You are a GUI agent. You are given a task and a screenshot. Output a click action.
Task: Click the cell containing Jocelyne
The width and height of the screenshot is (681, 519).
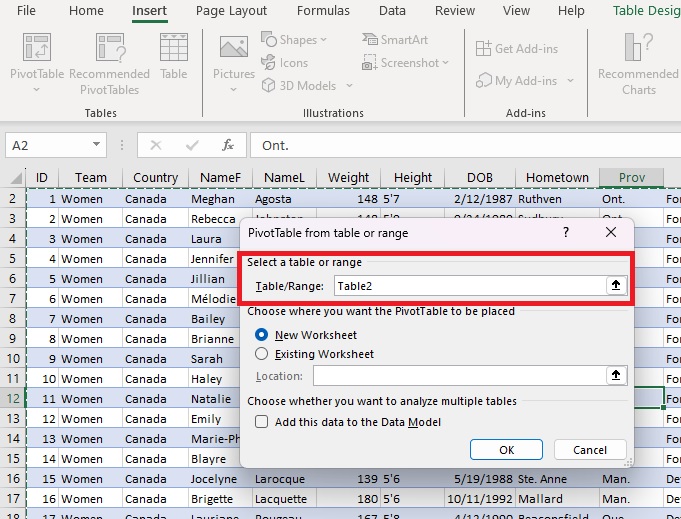(x=220, y=479)
